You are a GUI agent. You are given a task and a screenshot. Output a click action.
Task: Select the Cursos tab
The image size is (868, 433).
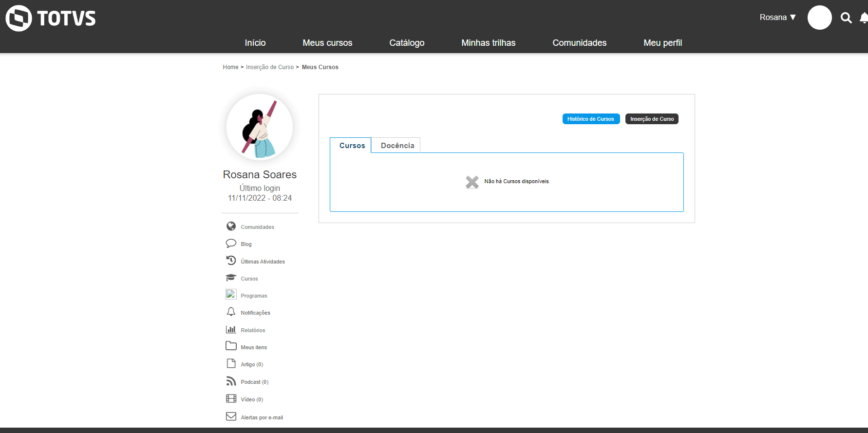351,145
